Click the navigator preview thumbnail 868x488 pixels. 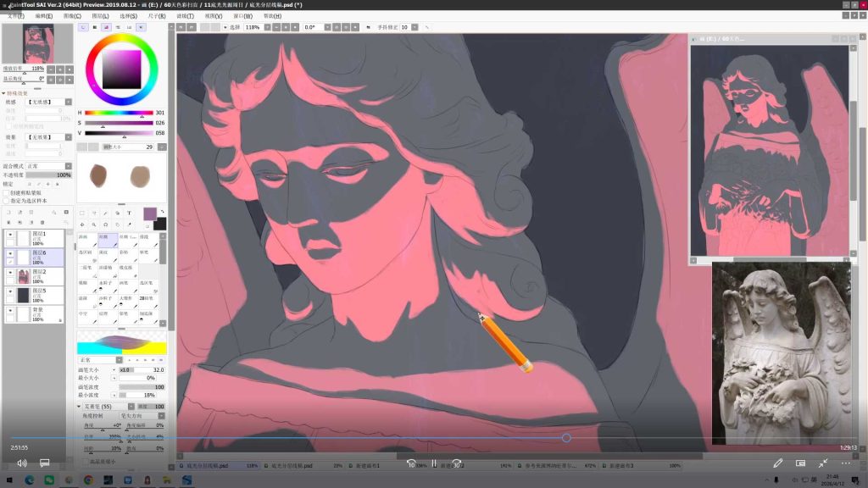[37, 44]
